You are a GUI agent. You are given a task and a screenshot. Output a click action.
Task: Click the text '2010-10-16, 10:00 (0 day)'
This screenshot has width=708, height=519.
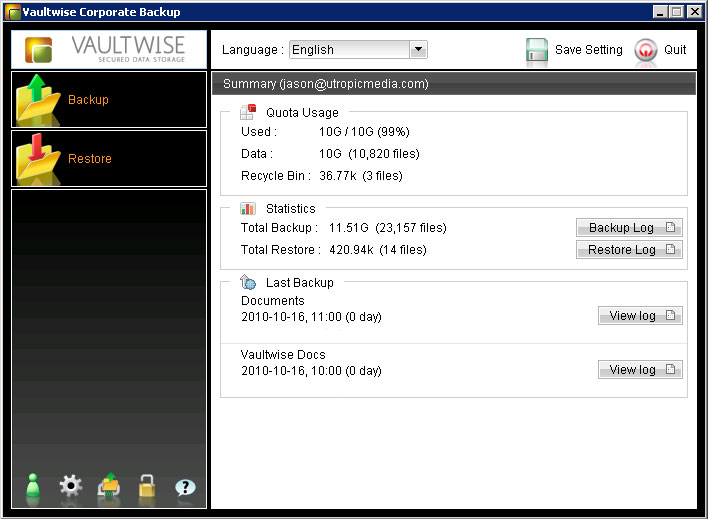pos(311,371)
